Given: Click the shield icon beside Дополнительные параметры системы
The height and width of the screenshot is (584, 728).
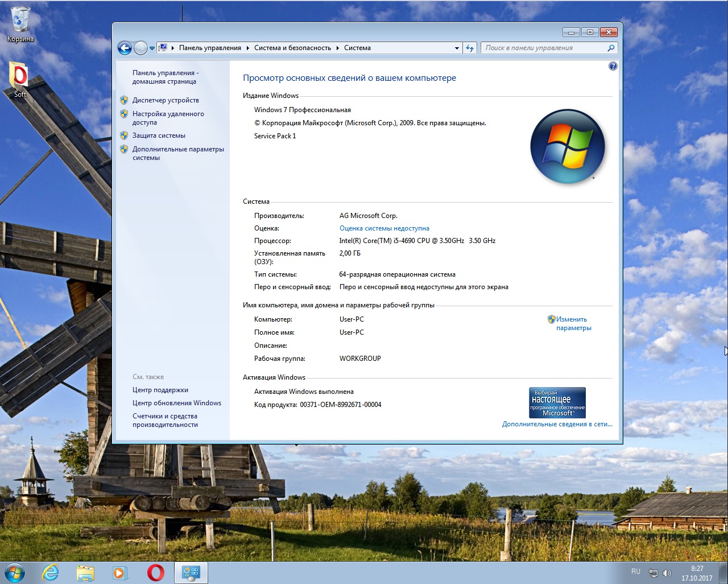Looking at the screenshot, I should tap(124, 149).
